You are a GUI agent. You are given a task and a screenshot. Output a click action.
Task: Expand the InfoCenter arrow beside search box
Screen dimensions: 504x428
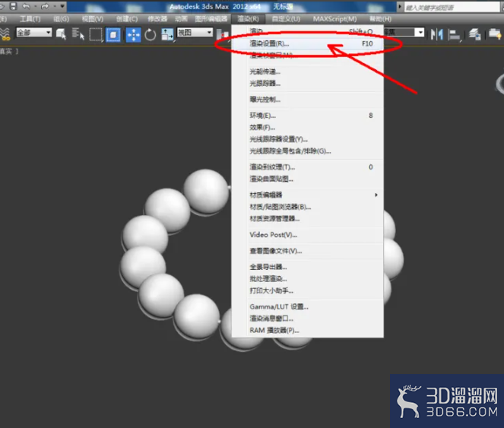click(400, 6)
